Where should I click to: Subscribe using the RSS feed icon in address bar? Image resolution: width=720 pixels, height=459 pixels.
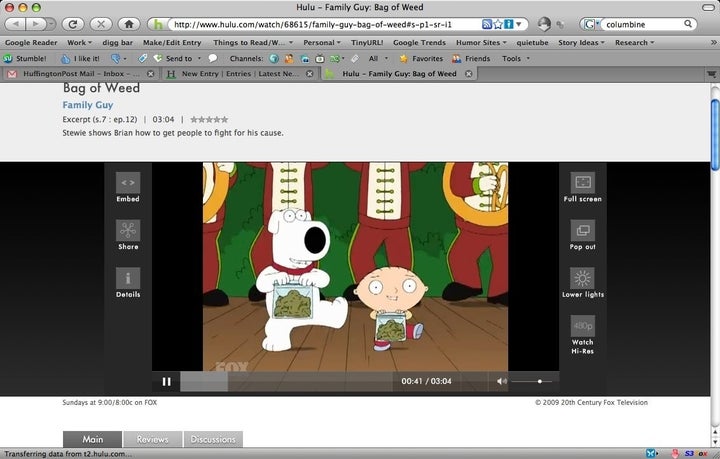click(487, 24)
